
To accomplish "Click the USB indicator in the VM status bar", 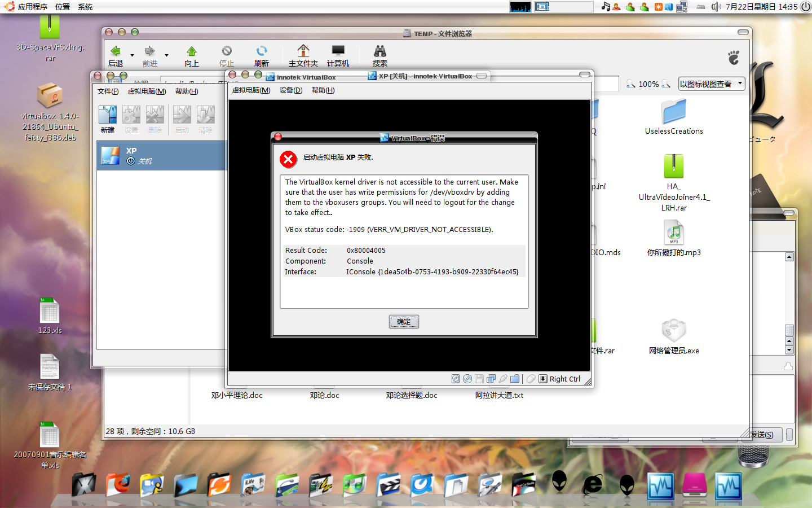I will click(x=503, y=379).
